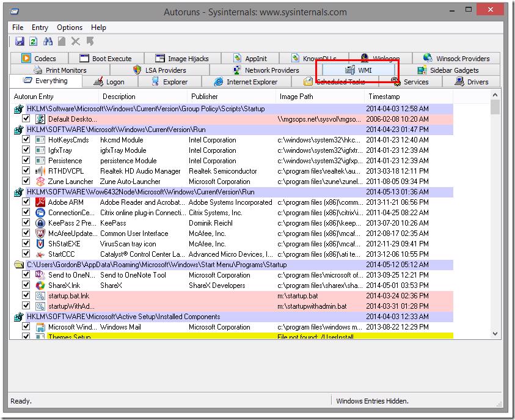Click the Find binoculars icon
The image size is (515, 420).
click(48, 42)
